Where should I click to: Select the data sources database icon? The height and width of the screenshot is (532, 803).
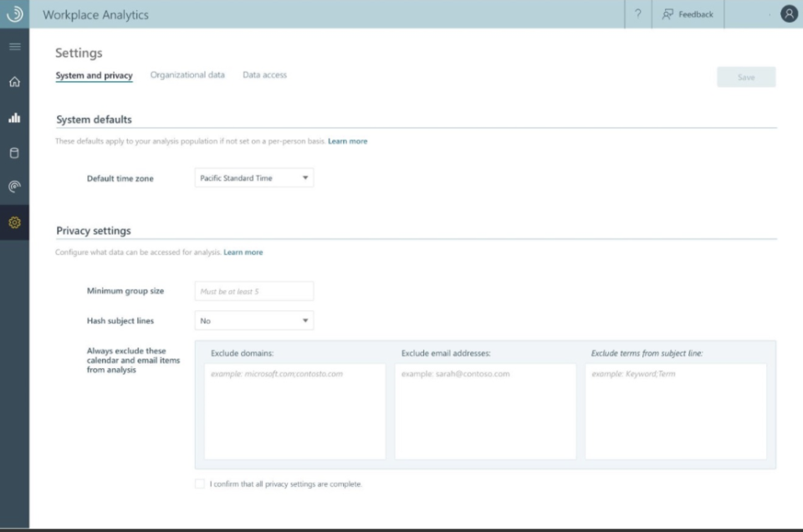pos(13,154)
